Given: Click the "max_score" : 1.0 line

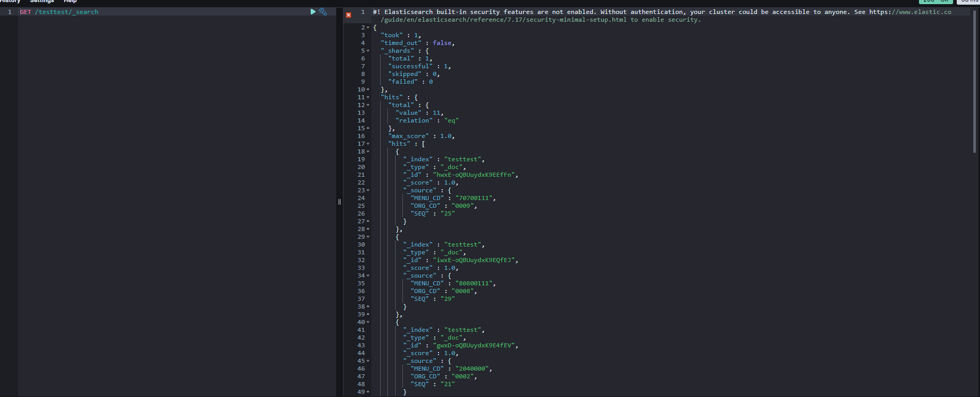Looking at the screenshot, I should click(x=421, y=136).
